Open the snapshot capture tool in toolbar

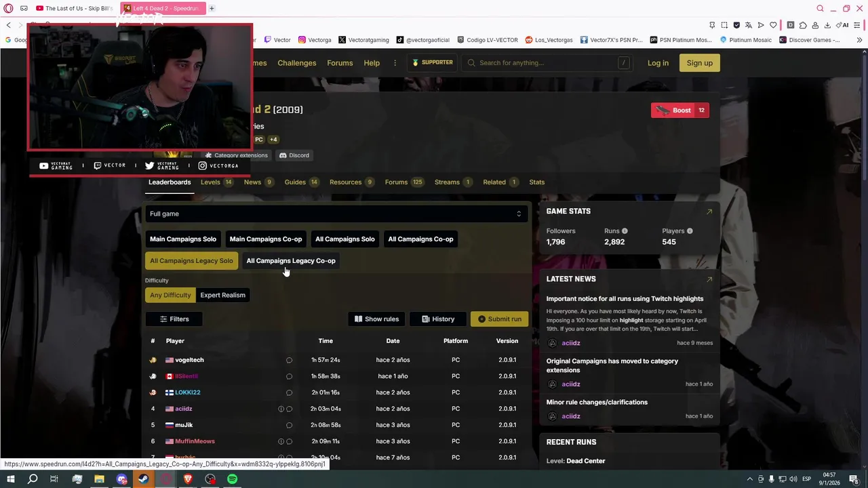pyautogui.click(x=724, y=25)
